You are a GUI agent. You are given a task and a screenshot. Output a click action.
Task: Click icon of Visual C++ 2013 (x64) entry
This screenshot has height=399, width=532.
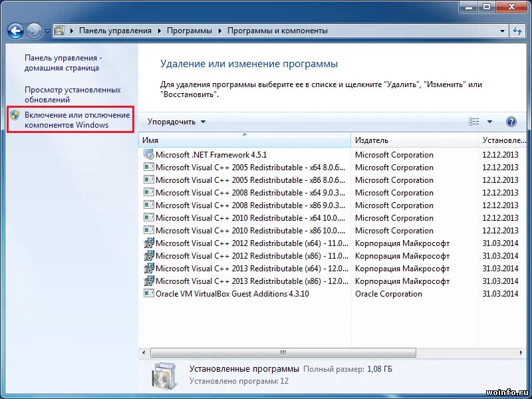pyautogui.click(x=148, y=268)
